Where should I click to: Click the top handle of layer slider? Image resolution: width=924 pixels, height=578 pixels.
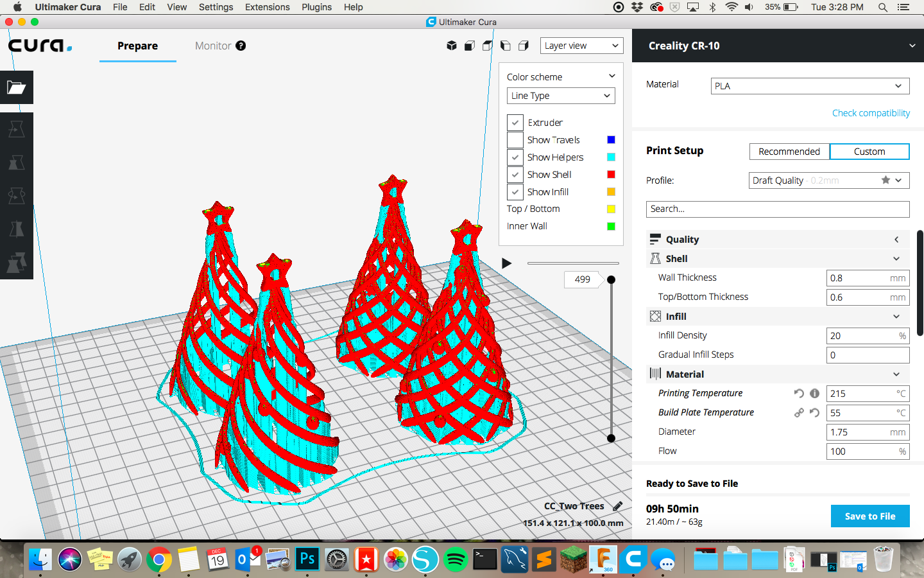(611, 279)
